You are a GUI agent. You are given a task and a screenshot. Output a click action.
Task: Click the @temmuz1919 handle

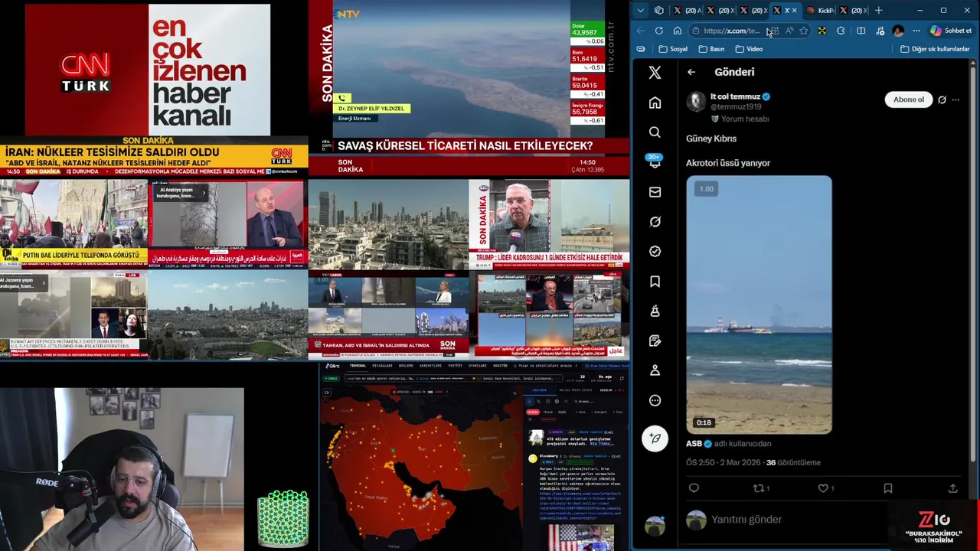[736, 107]
